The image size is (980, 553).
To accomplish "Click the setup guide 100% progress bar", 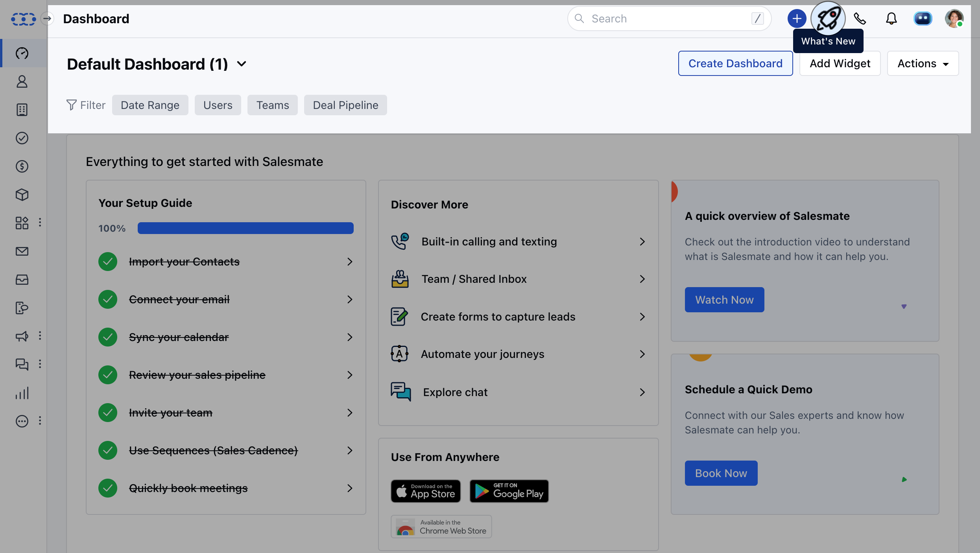I will tap(245, 228).
